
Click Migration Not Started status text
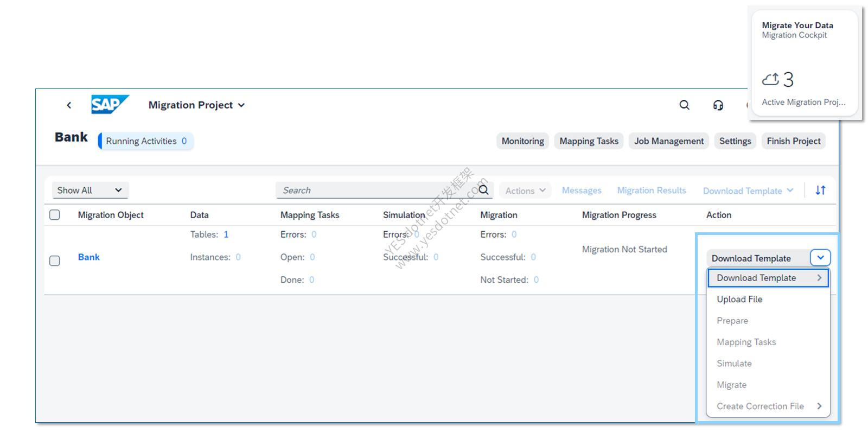point(624,249)
